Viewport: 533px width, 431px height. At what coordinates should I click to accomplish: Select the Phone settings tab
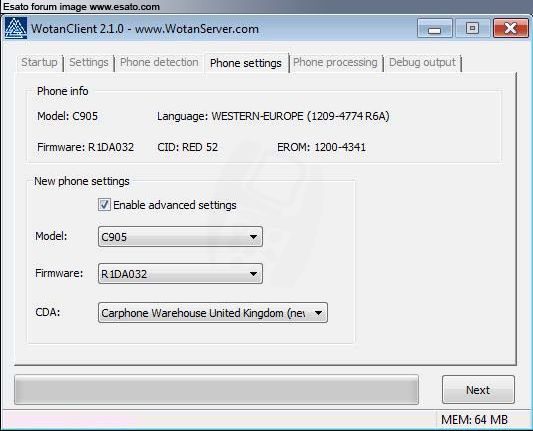246,63
